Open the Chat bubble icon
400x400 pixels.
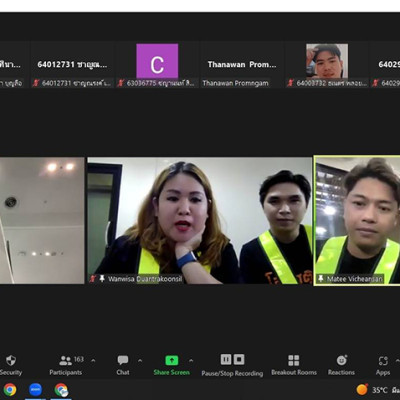pos(123,360)
